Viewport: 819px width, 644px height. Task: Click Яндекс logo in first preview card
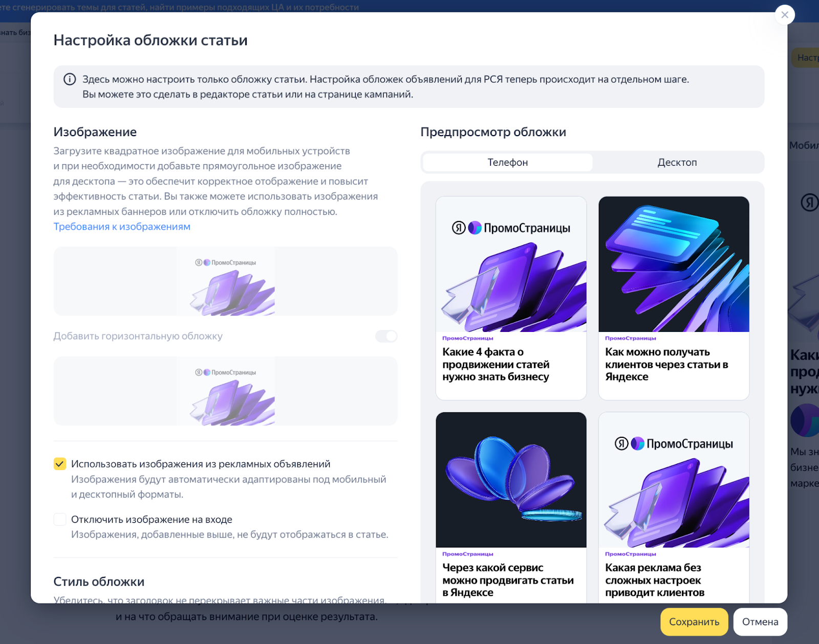[x=459, y=228]
